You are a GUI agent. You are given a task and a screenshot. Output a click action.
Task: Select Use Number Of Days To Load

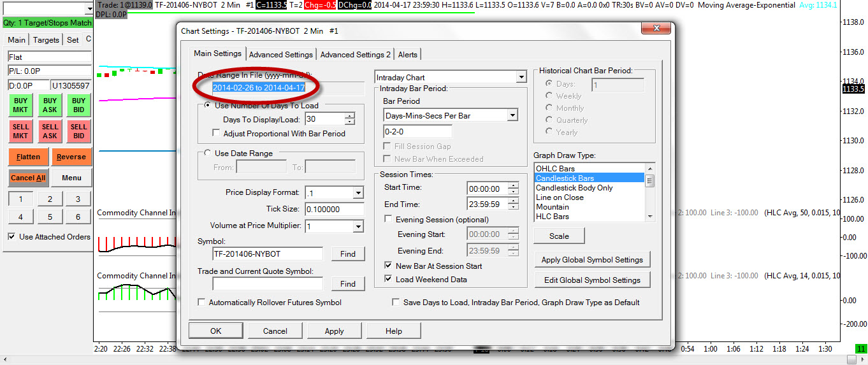pos(208,106)
